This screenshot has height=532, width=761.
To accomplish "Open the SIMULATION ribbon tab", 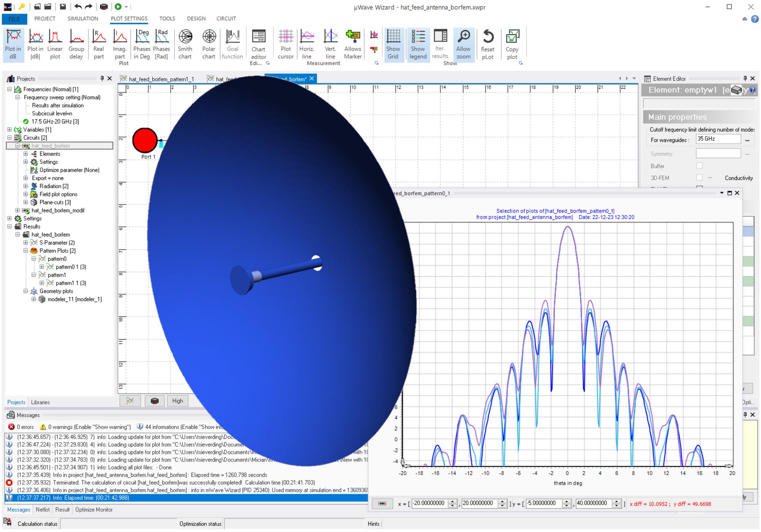I will click(x=83, y=19).
